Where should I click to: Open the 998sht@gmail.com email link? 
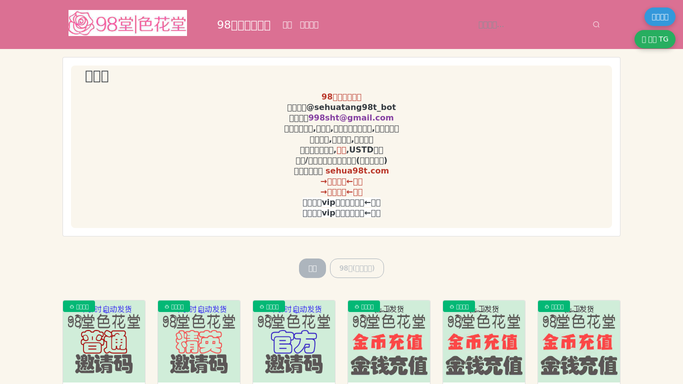pyautogui.click(x=351, y=118)
